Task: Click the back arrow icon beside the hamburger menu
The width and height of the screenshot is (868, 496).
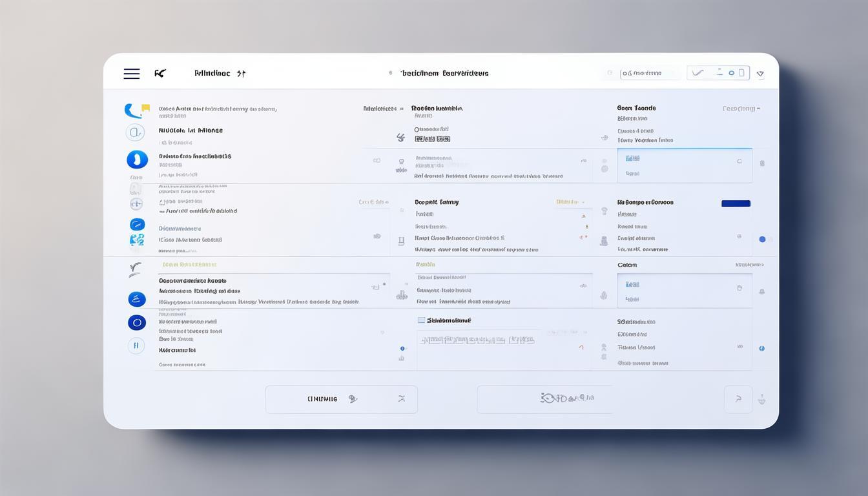Action: [x=160, y=74]
